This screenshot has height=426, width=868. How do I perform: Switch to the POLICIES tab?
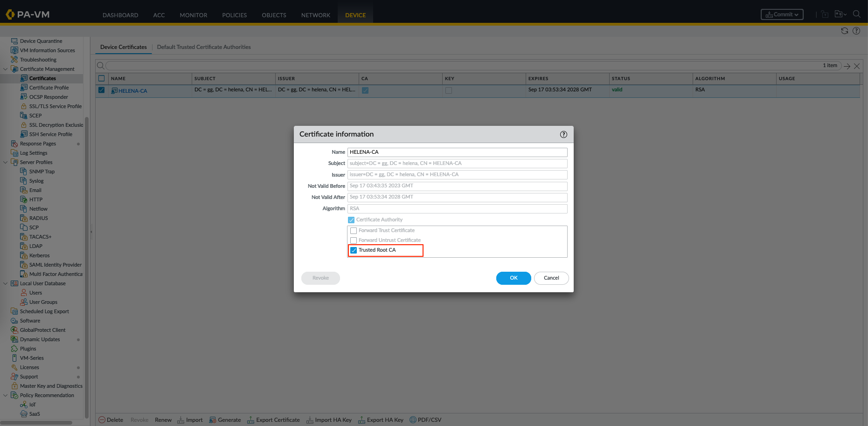click(x=234, y=15)
